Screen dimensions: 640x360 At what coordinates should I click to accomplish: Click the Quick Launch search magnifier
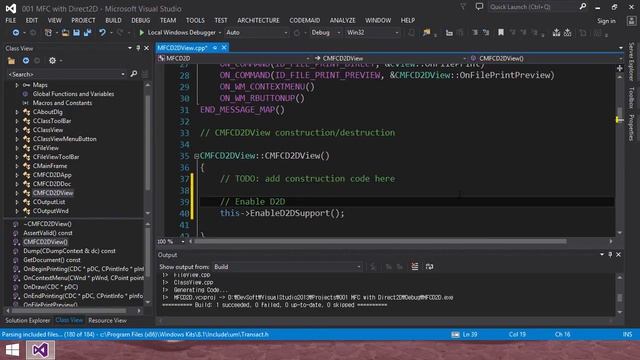coord(583,7)
